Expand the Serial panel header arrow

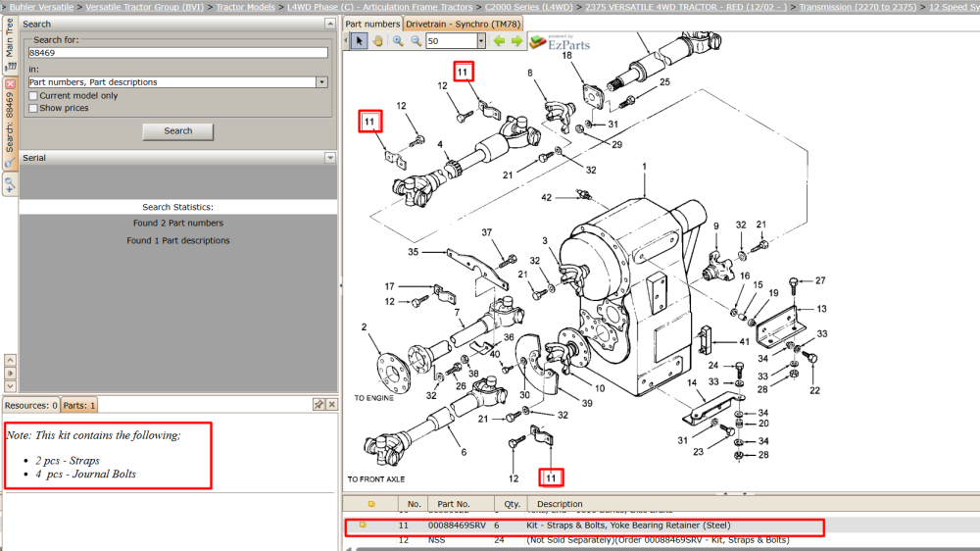click(330, 158)
